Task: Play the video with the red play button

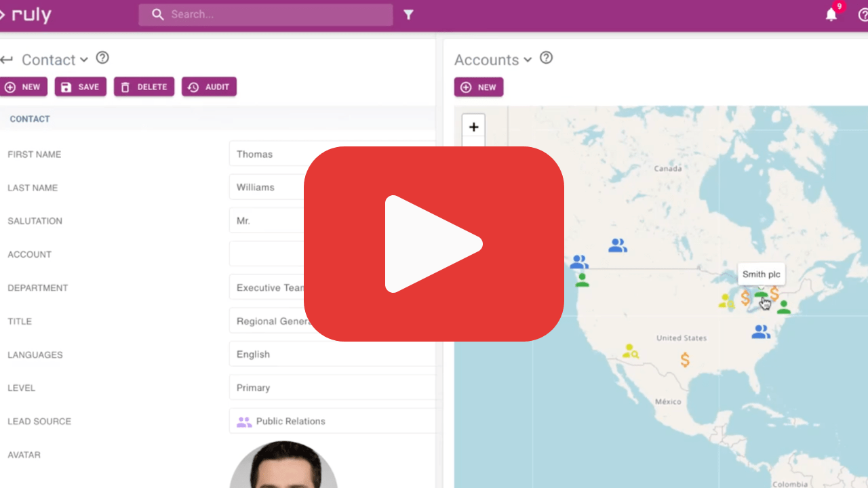Action: [x=434, y=244]
